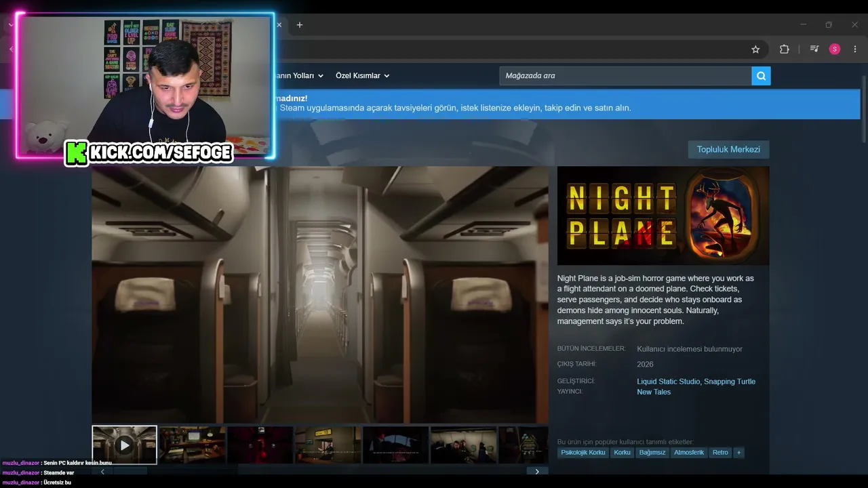Select the Korku tag
The image size is (868, 488).
pos(622,453)
